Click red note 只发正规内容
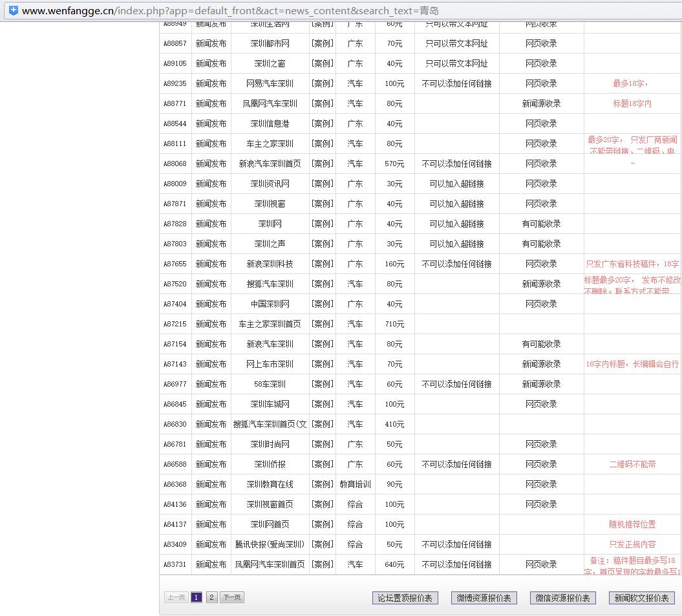 pos(632,544)
